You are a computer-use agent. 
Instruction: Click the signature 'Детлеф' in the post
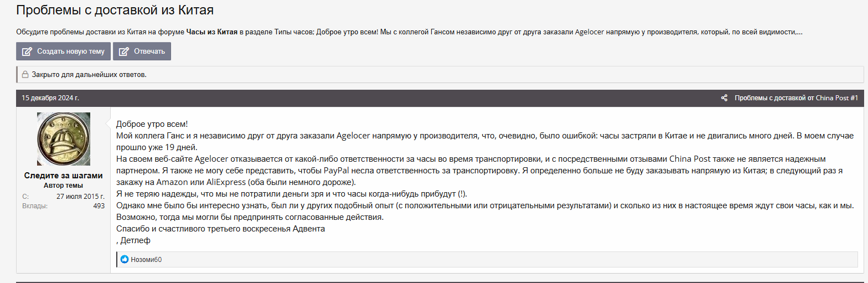(x=135, y=240)
